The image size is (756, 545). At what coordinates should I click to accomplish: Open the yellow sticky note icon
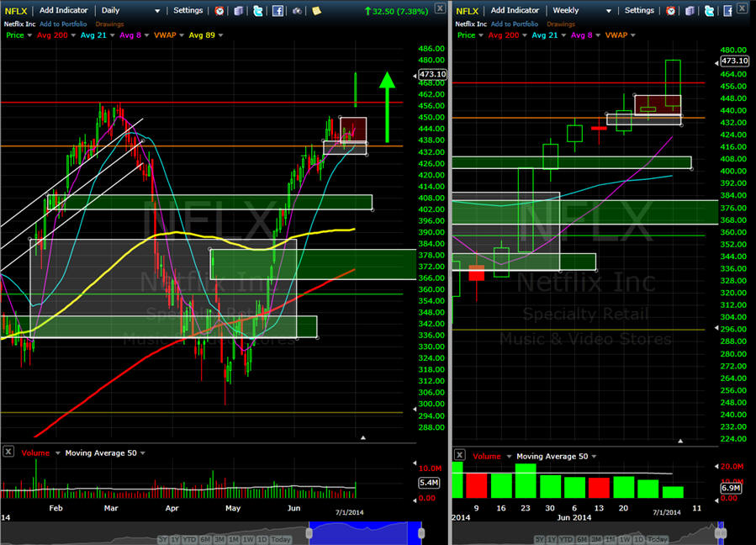point(316,11)
